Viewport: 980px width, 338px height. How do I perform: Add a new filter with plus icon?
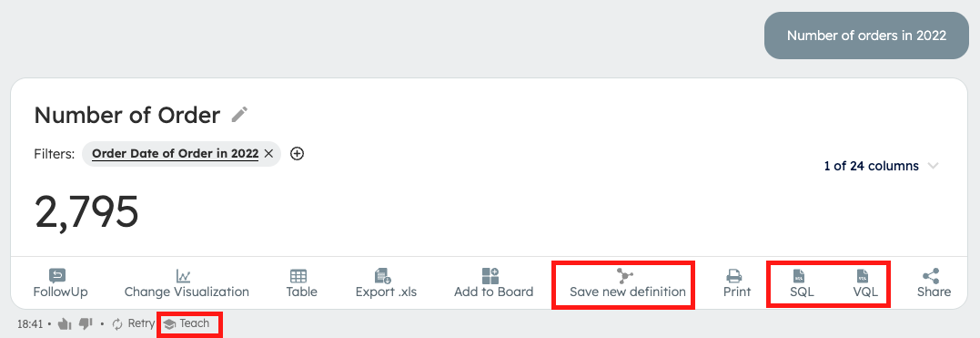pyautogui.click(x=298, y=153)
